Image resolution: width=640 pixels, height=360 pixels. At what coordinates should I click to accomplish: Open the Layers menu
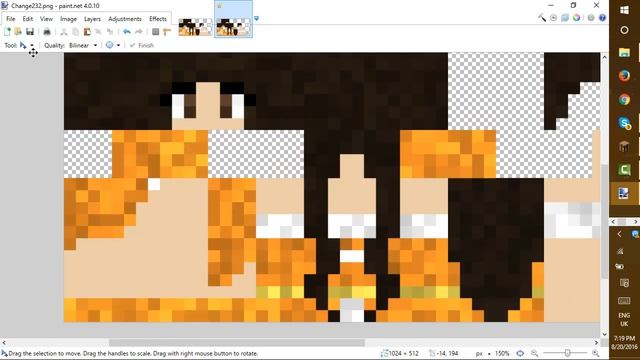point(92,19)
